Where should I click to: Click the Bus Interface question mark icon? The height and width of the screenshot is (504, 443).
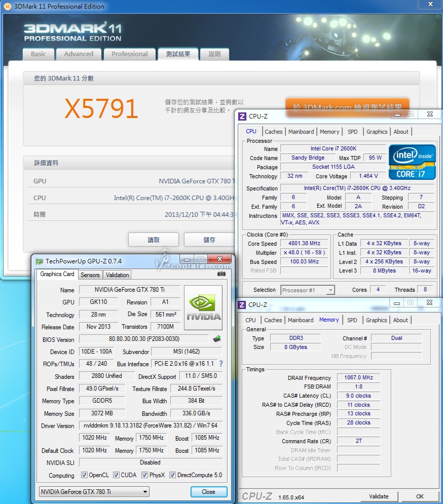pos(221,364)
